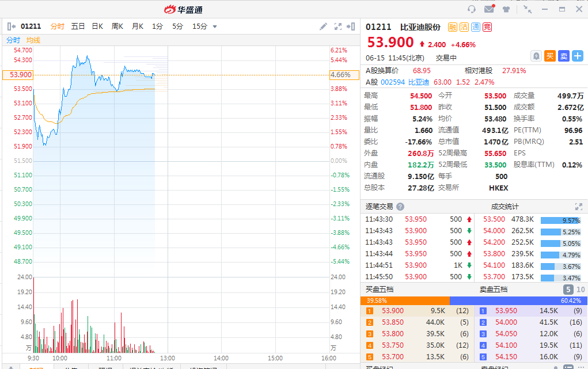Select the 周K chart tab

[117, 26]
